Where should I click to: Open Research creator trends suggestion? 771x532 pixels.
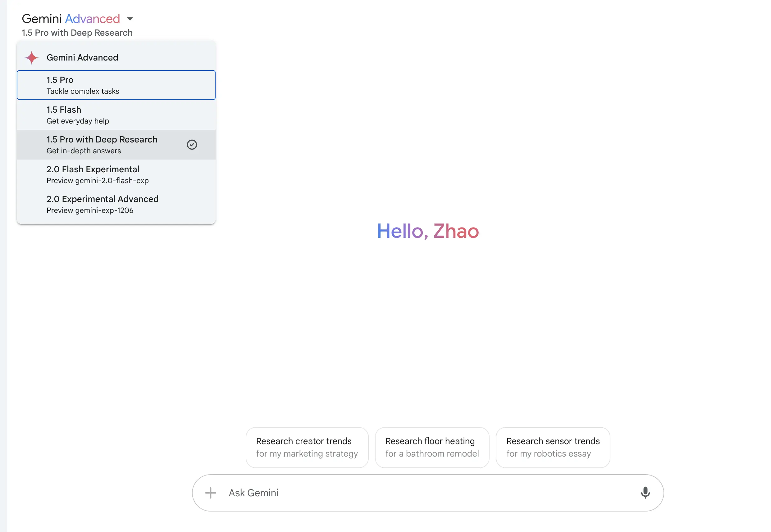[x=307, y=447]
